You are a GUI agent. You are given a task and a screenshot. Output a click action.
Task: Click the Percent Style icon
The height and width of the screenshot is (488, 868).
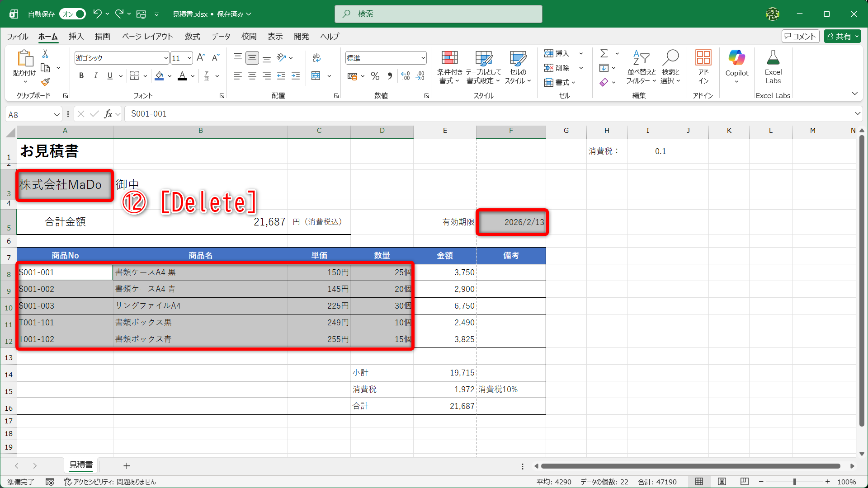[x=375, y=76]
